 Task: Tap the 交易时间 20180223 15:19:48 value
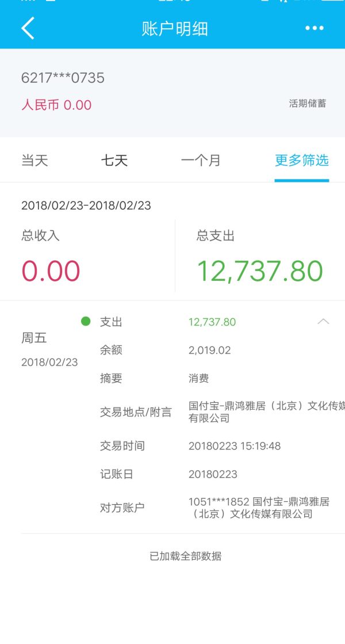coord(235,446)
